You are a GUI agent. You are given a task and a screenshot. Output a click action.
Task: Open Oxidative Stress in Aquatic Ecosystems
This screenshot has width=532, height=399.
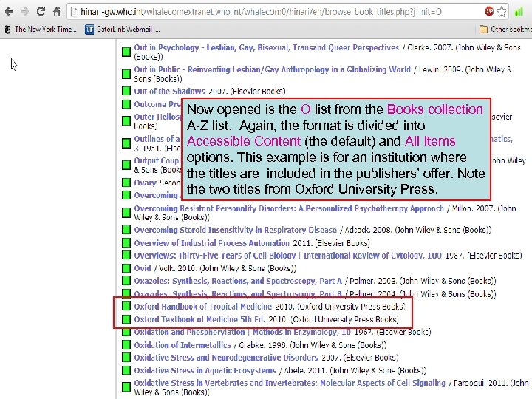(205, 370)
